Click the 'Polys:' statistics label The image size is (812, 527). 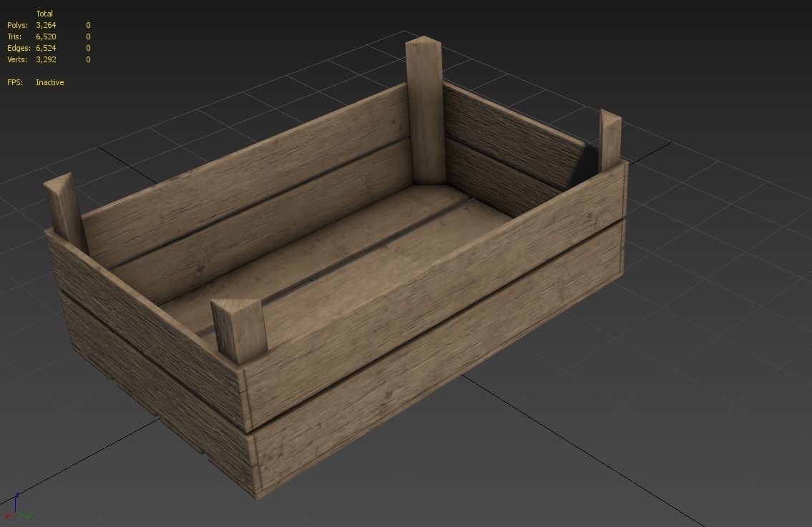[x=17, y=25]
